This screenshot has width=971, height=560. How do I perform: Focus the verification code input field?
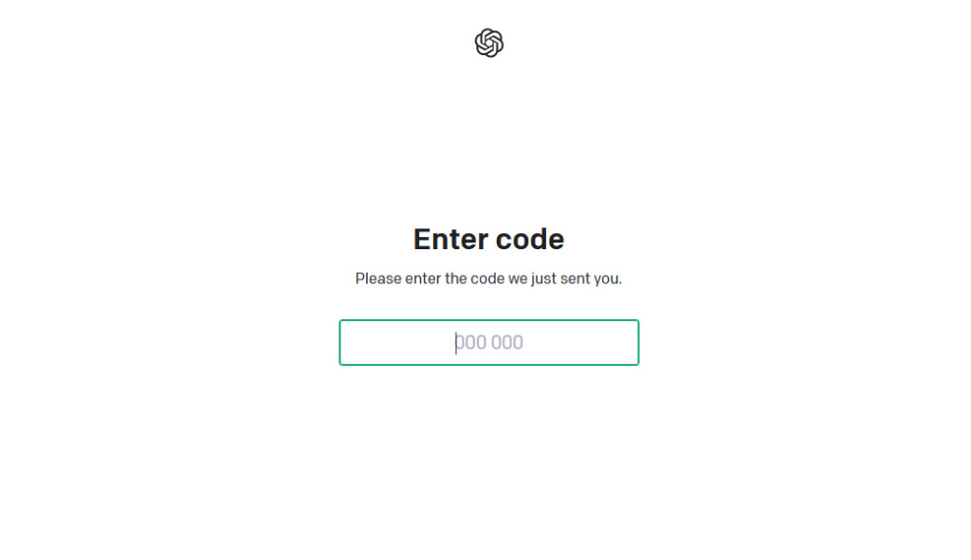(x=488, y=342)
